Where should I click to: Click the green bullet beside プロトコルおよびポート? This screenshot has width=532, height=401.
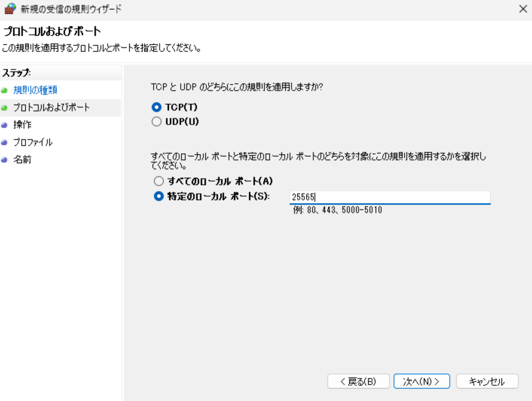pos(5,108)
